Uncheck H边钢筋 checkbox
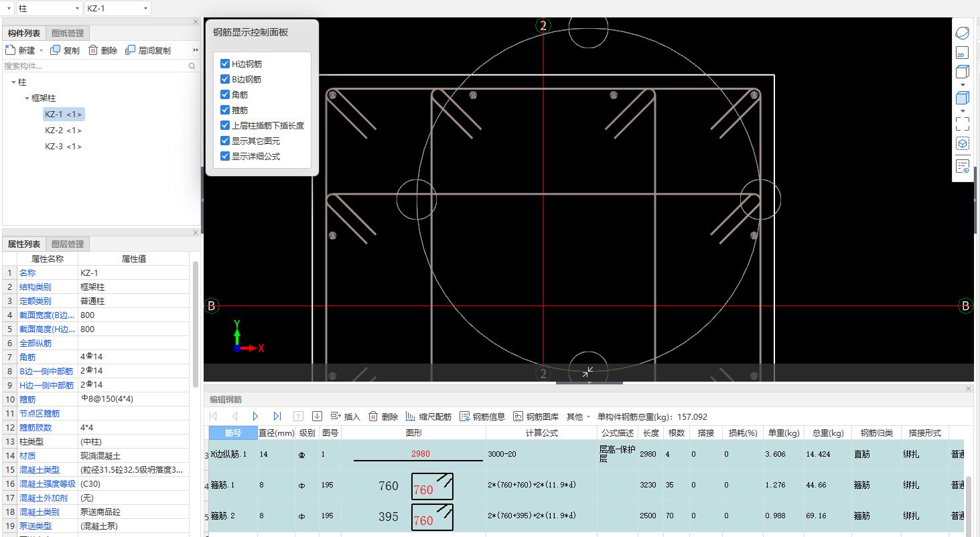The height and width of the screenshot is (537, 980). [225, 64]
